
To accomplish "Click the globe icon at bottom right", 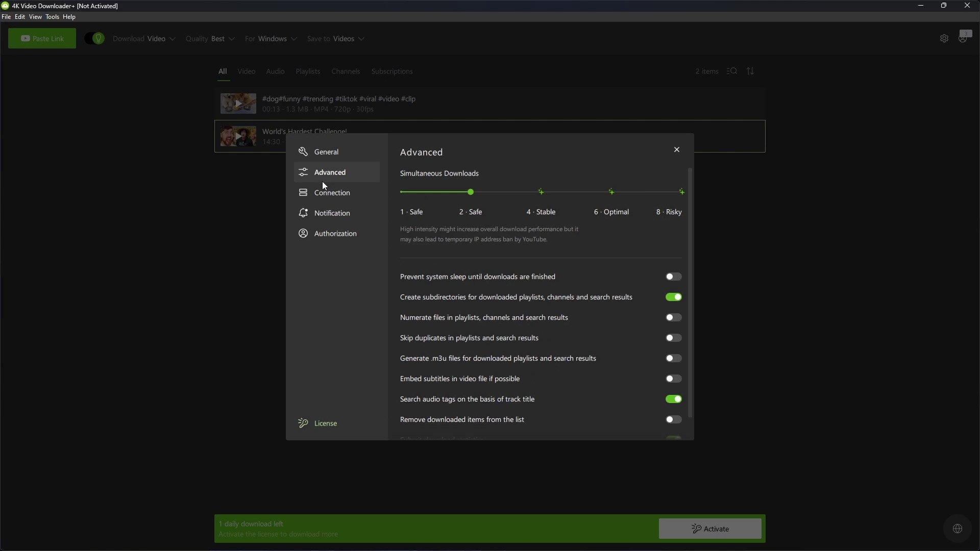I will click(958, 529).
